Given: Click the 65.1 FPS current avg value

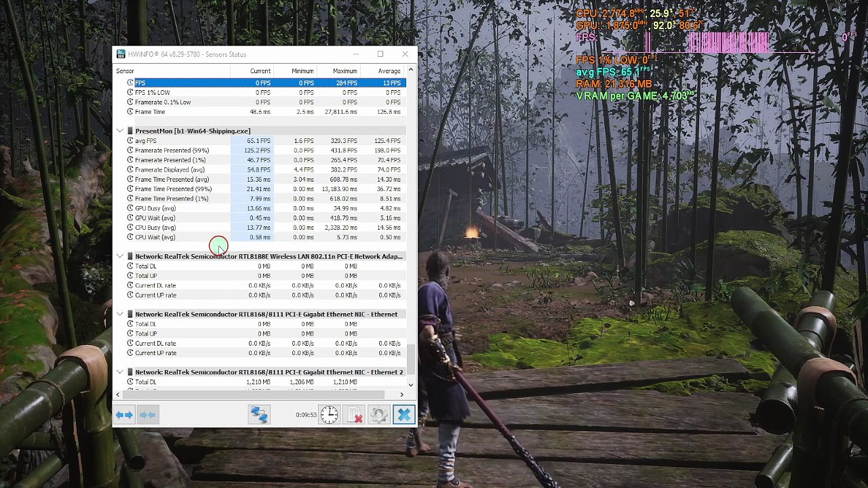Looking at the screenshot, I should (258, 141).
